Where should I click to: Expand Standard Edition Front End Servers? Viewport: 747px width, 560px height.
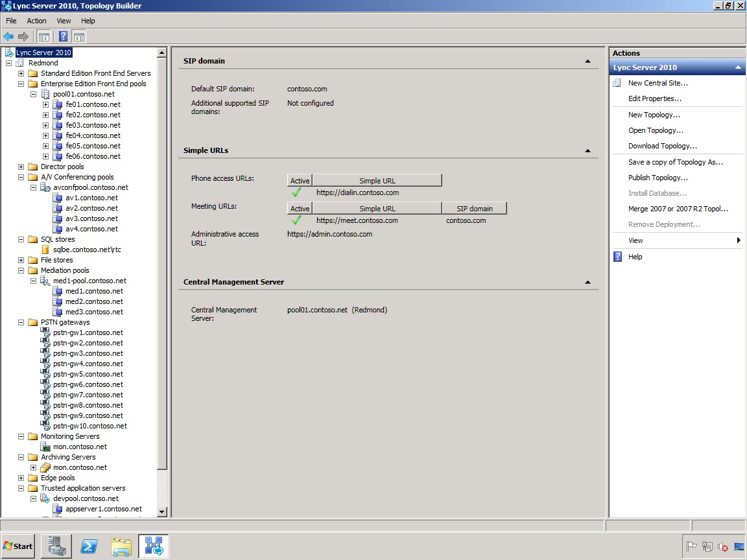tap(21, 73)
